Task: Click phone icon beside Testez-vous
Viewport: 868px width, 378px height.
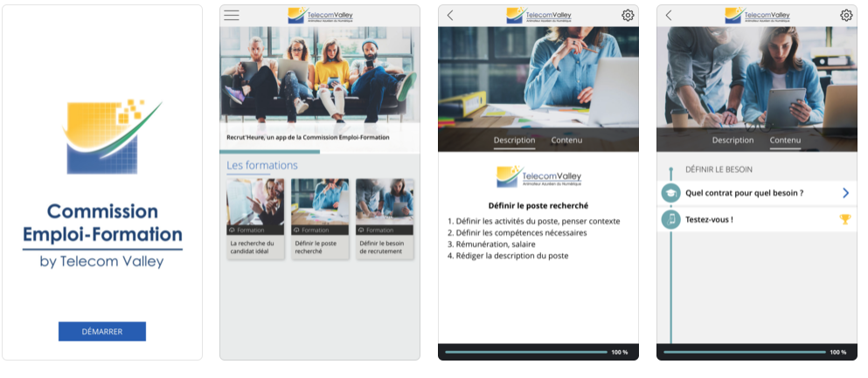Action: coord(671,219)
